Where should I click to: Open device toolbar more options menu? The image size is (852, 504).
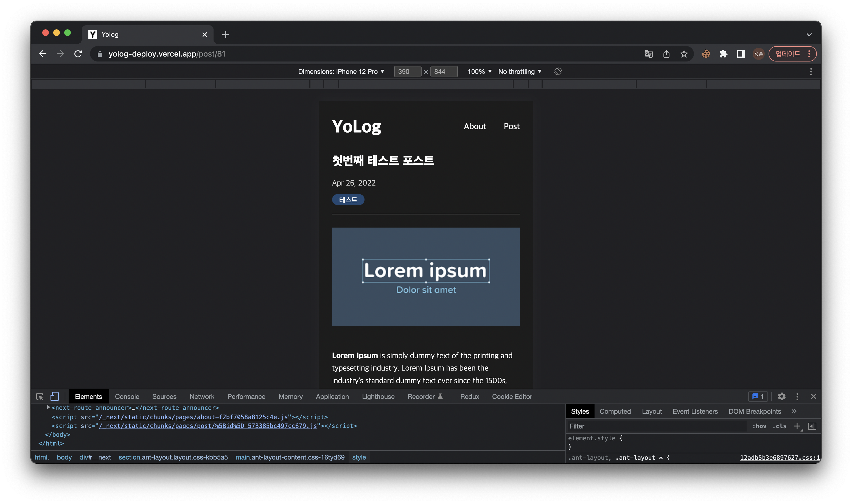point(811,72)
